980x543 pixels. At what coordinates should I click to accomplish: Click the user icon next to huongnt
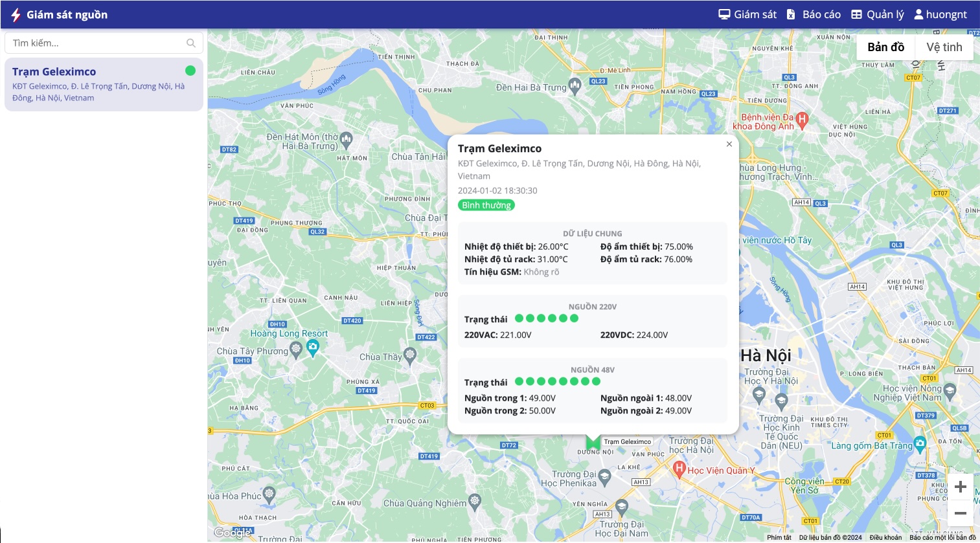point(918,14)
